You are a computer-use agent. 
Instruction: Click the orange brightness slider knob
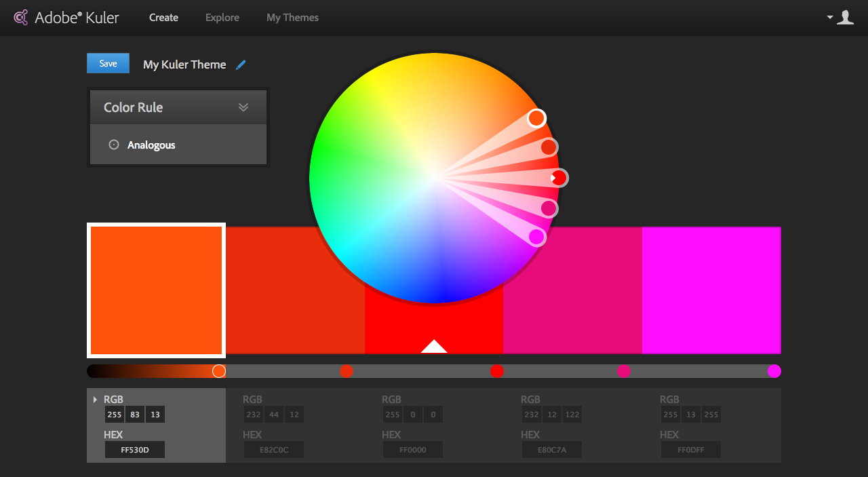[x=219, y=371]
